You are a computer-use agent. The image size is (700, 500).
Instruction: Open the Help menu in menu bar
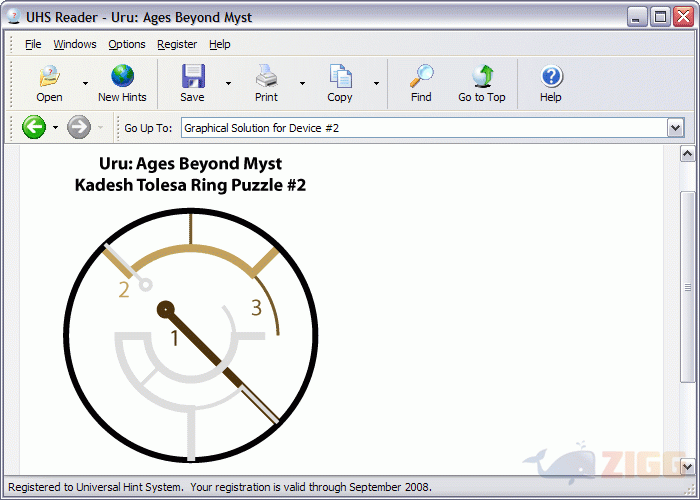point(220,44)
